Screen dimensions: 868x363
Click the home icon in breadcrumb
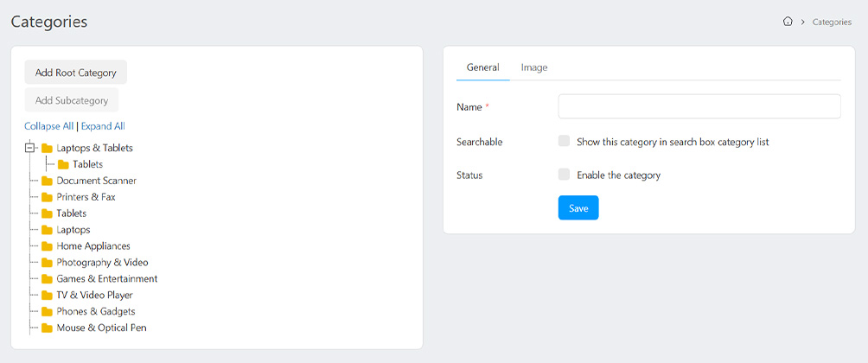(x=788, y=22)
